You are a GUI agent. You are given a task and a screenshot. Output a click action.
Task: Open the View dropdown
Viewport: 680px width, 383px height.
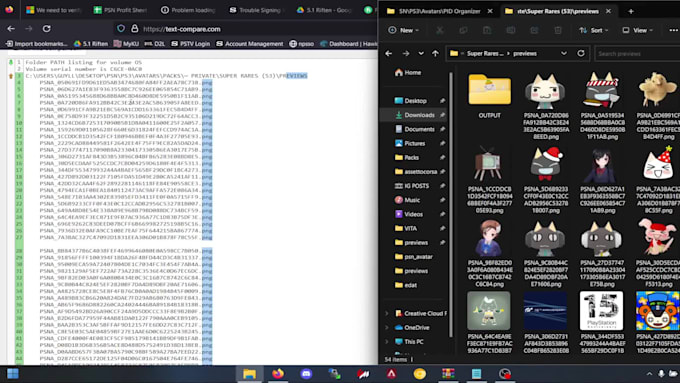point(638,30)
